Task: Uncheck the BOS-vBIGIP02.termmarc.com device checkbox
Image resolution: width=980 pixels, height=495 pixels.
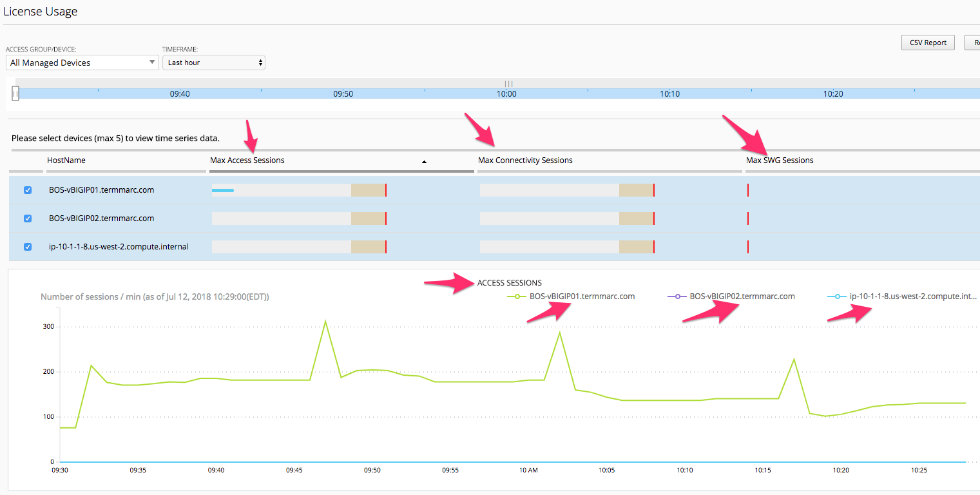Action: tap(28, 218)
